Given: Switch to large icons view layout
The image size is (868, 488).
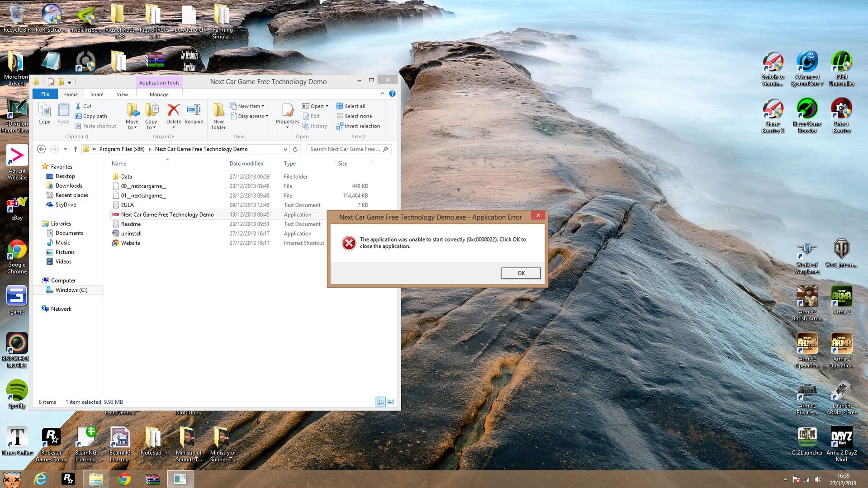Looking at the screenshot, I should [x=391, y=402].
